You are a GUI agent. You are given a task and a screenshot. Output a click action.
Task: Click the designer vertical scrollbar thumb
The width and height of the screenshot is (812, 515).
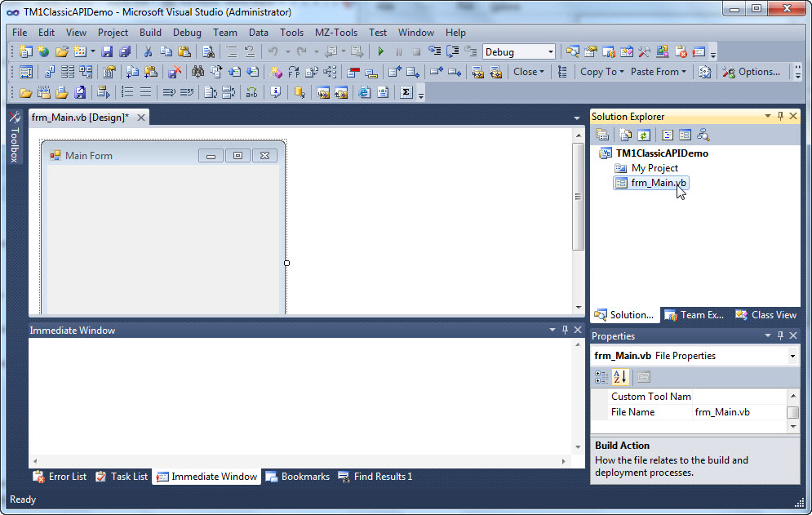click(x=578, y=197)
